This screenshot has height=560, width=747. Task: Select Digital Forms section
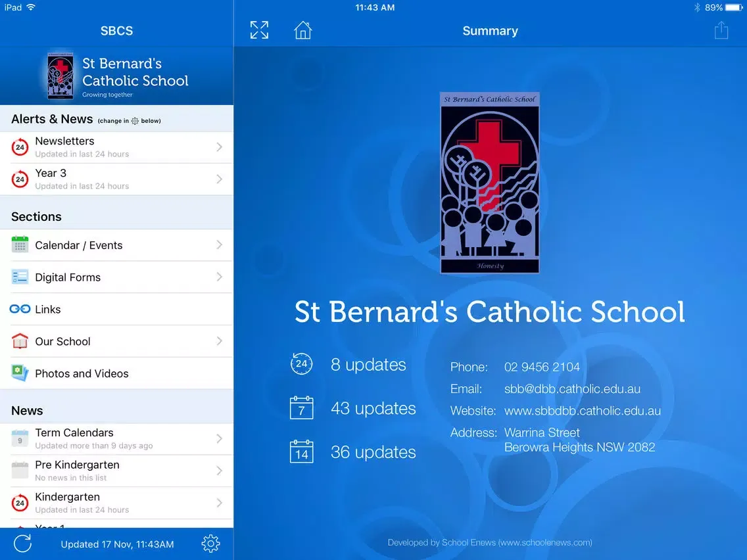coord(117,277)
